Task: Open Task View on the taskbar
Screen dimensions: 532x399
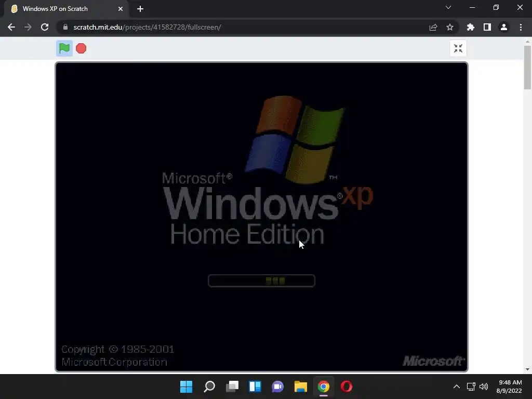Action: coord(232,387)
